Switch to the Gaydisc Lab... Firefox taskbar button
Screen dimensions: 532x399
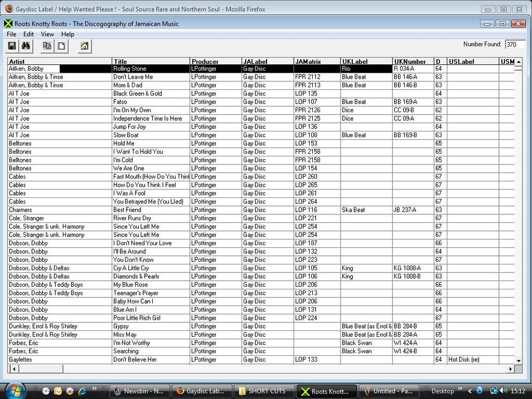coord(202,391)
